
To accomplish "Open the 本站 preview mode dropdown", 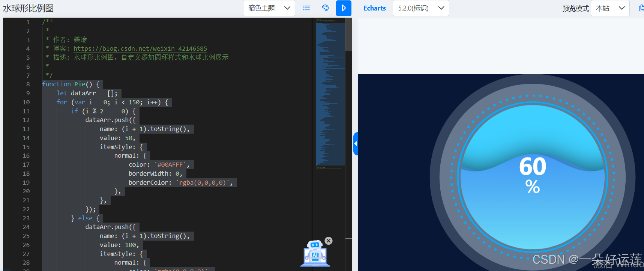I will [610, 8].
